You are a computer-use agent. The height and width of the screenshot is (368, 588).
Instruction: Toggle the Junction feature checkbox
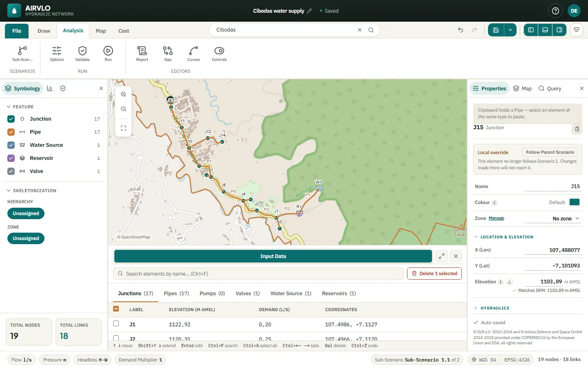11,119
